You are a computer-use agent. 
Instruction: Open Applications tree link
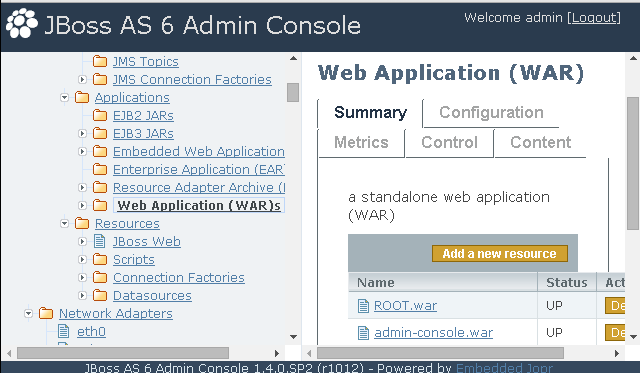(132, 98)
